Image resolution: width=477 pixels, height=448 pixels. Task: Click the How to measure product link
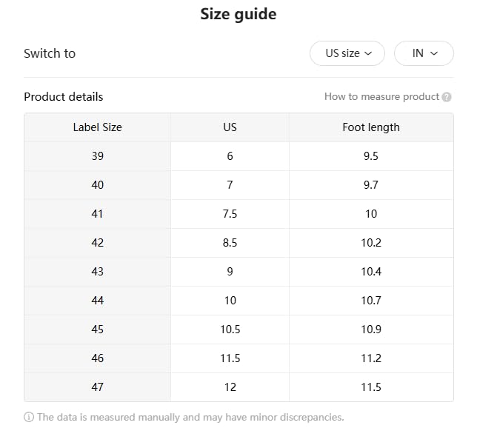tap(381, 97)
